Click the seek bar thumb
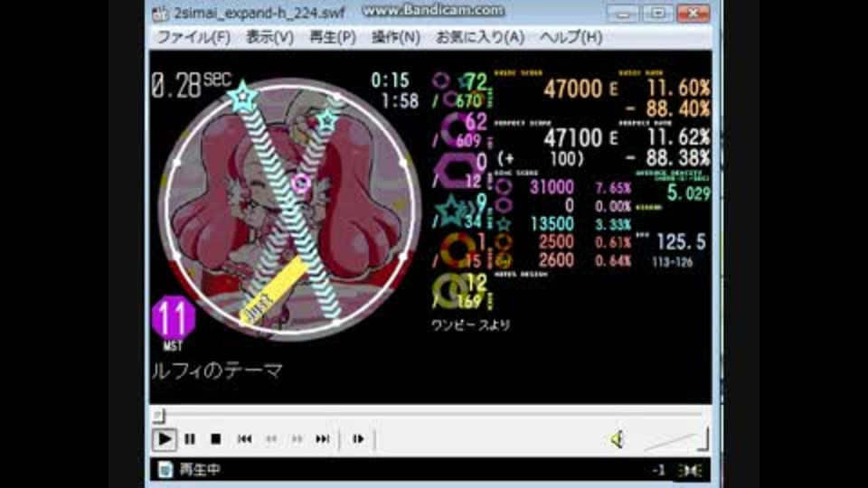868x488 pixels. (158, 415)
